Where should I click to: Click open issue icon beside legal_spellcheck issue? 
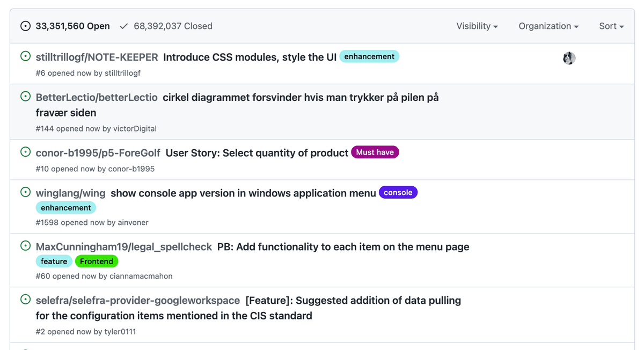(25, 246)
